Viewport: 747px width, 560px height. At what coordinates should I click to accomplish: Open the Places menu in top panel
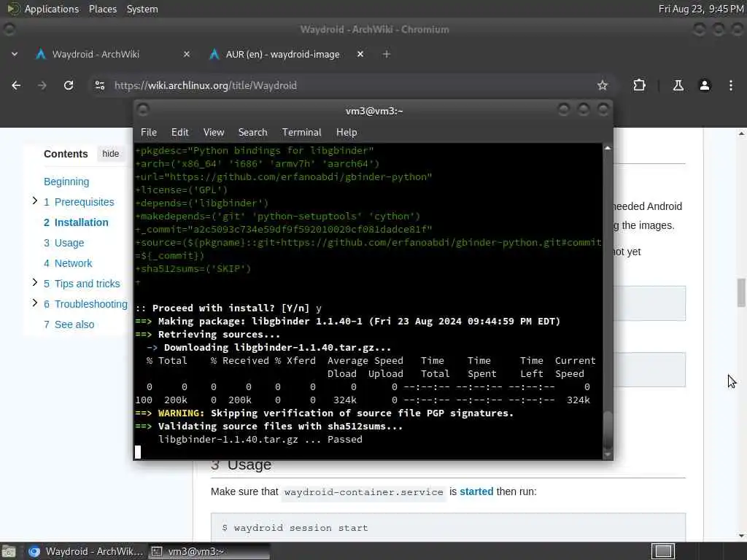(103, 9)
